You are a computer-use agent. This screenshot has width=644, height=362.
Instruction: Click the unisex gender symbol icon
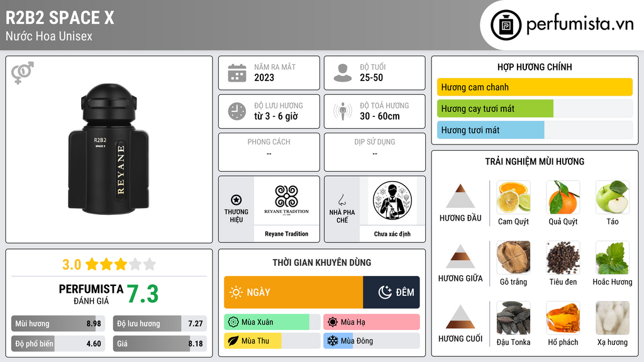(x=22, y=73)
